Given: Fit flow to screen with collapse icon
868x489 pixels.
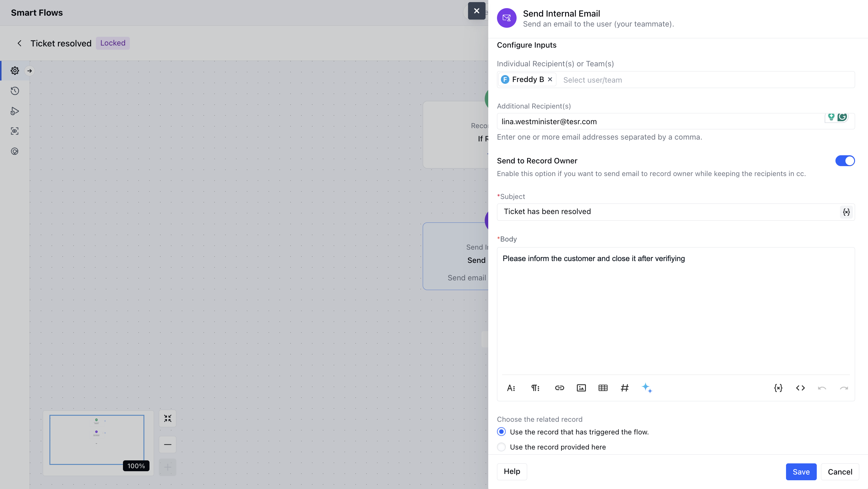Looking at the screenshot, I should [168, 418].
